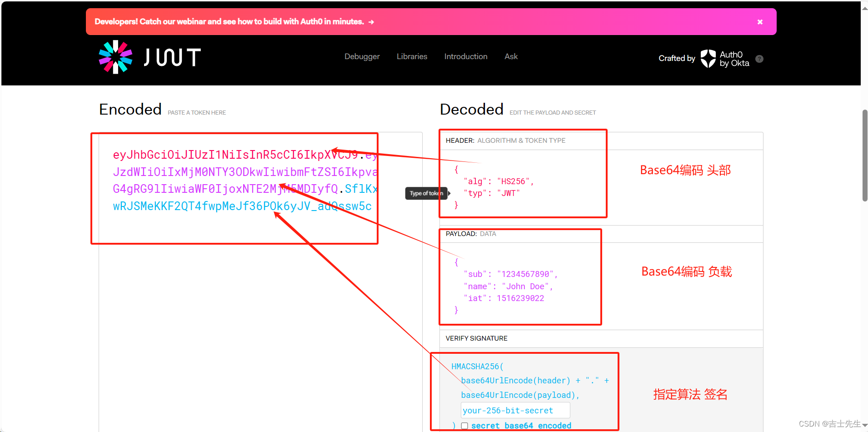Click the HMACSHA256( signature text
This screenshot has width=868, height=432.
coord(477,367)
